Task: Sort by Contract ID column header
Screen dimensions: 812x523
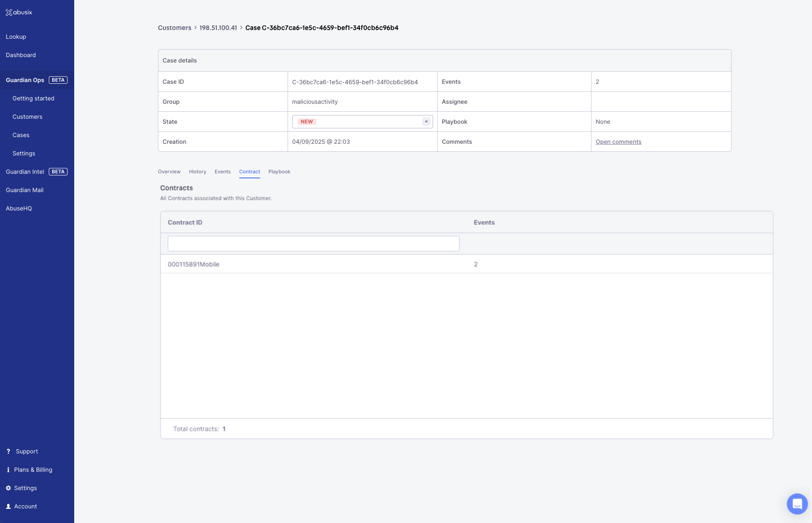Action: 185,223
